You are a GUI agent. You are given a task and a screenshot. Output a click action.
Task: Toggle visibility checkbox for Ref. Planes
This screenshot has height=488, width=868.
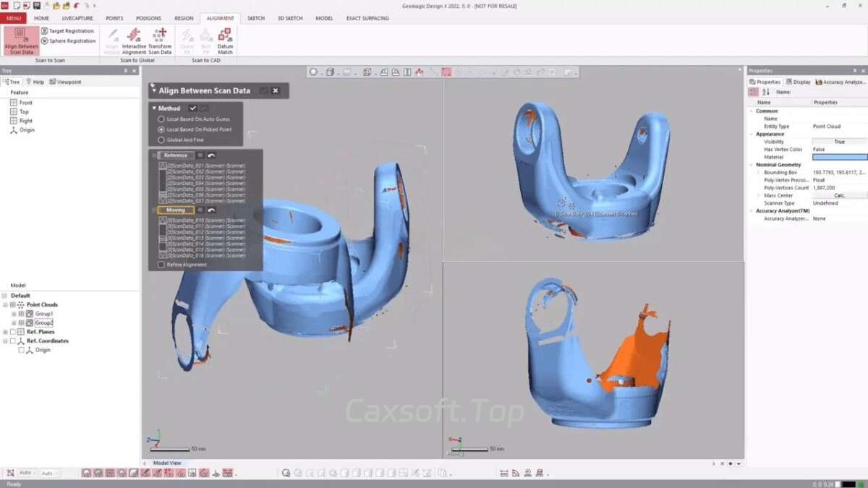[x=12, y=332]
